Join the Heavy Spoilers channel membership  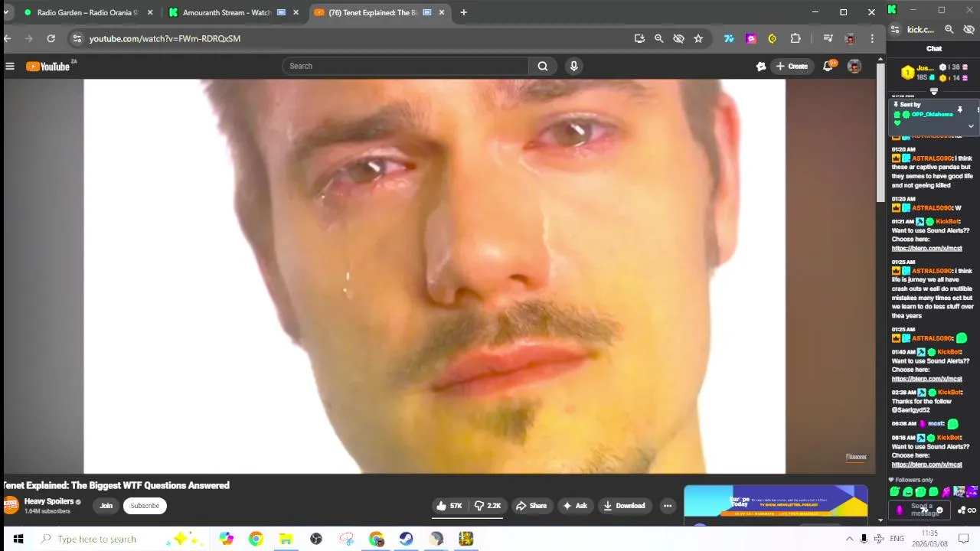click(x=106, y=506)
